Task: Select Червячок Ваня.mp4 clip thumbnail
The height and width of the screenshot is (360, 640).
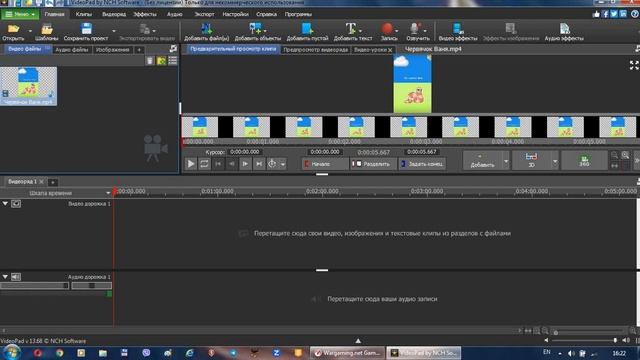Action: pyautogui.click(x=29, y=86)
